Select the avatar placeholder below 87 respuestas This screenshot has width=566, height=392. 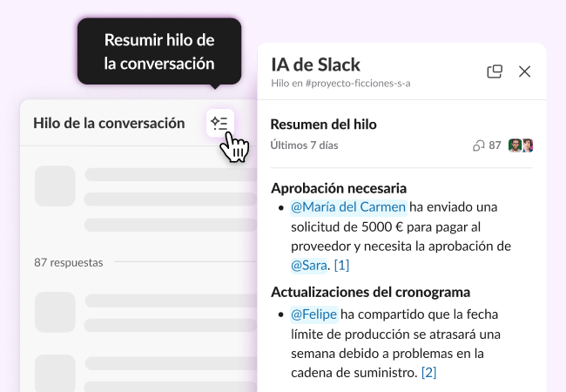pos(55,314)
